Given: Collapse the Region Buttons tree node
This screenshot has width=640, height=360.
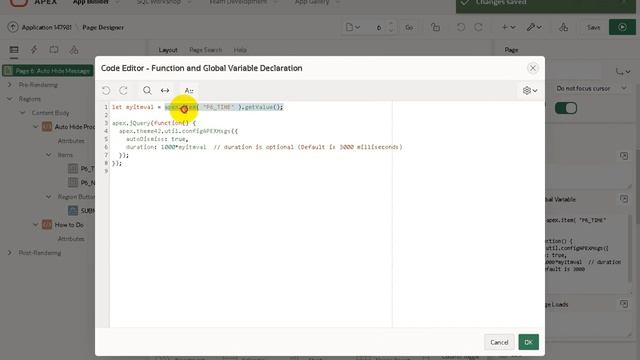Looking at the screenshot, I should [x=49, y=197].
